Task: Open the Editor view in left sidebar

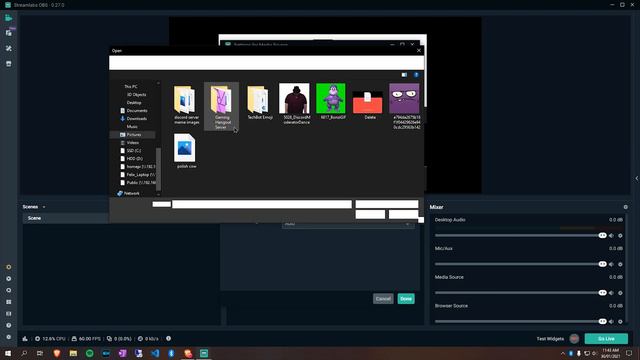Action: tap(9, 18)
